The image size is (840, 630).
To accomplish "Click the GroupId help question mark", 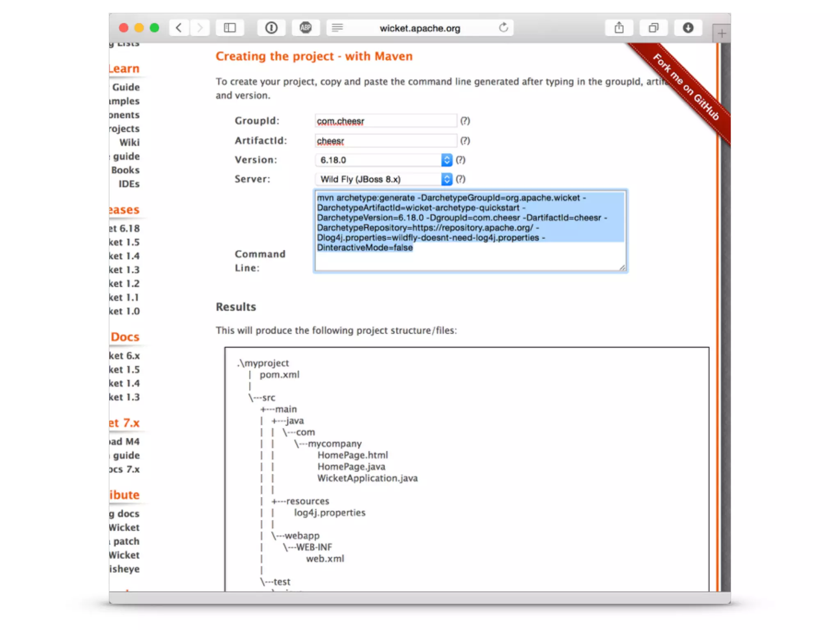I will [x=465, y=121].
